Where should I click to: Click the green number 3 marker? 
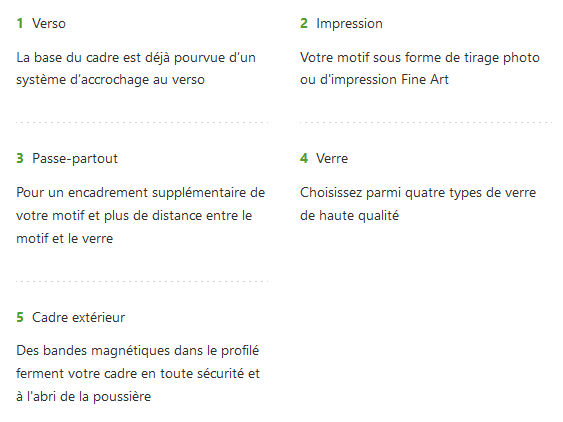pos(20,158)
